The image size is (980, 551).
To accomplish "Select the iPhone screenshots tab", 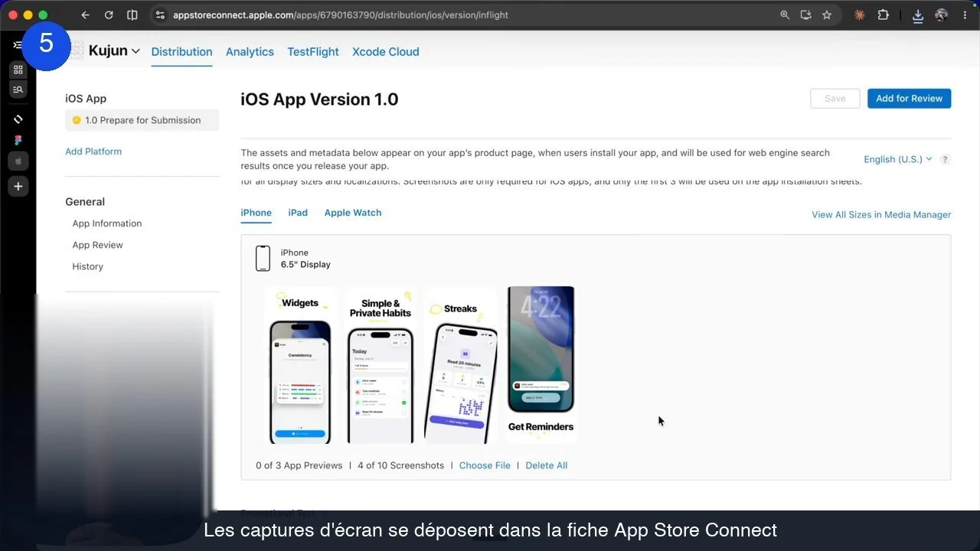I will (256, 213).
